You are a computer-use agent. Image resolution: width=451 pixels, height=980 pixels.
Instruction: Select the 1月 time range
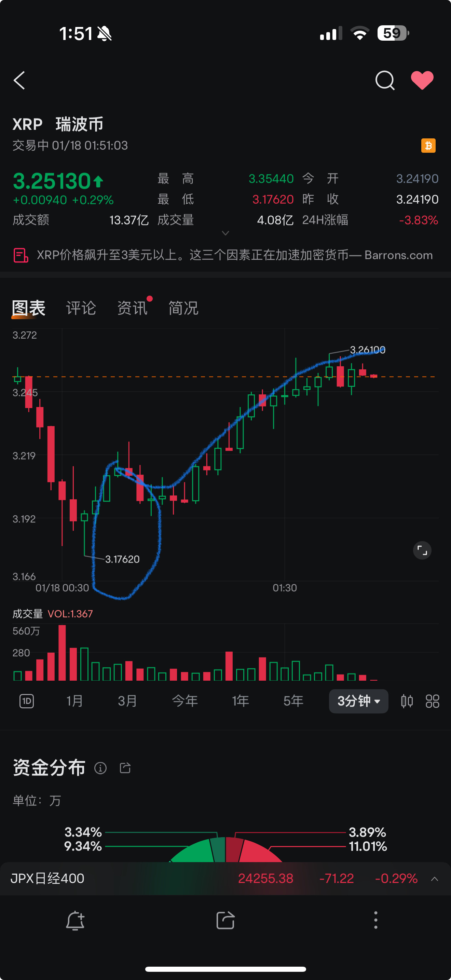pyautogui.click(x=75, y=701)
